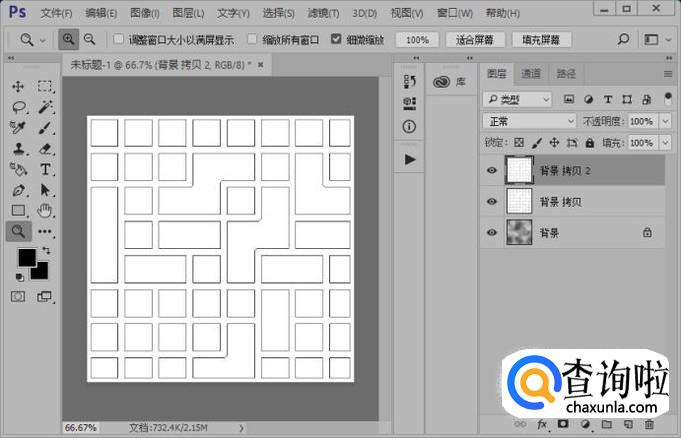
Task: Click the foreground color swatch
Action: tap(26, 259)
